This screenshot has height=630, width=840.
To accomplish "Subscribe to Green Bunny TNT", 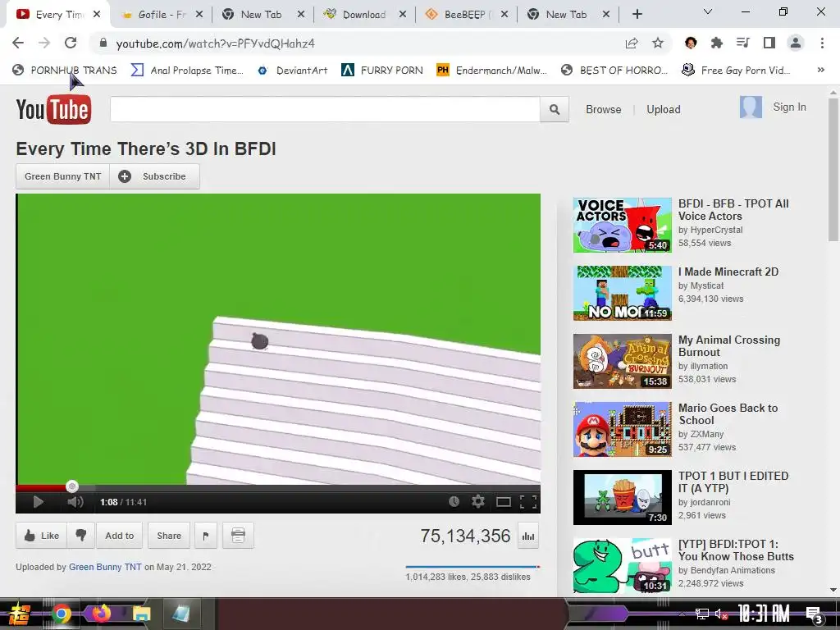I will [155, 176].
